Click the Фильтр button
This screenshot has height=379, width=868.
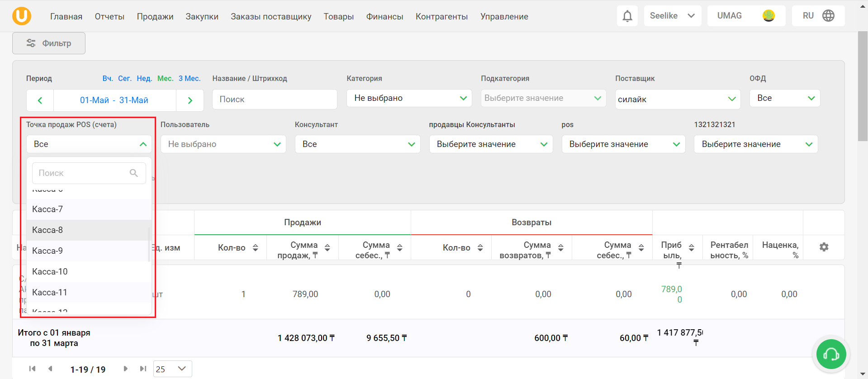49,43
